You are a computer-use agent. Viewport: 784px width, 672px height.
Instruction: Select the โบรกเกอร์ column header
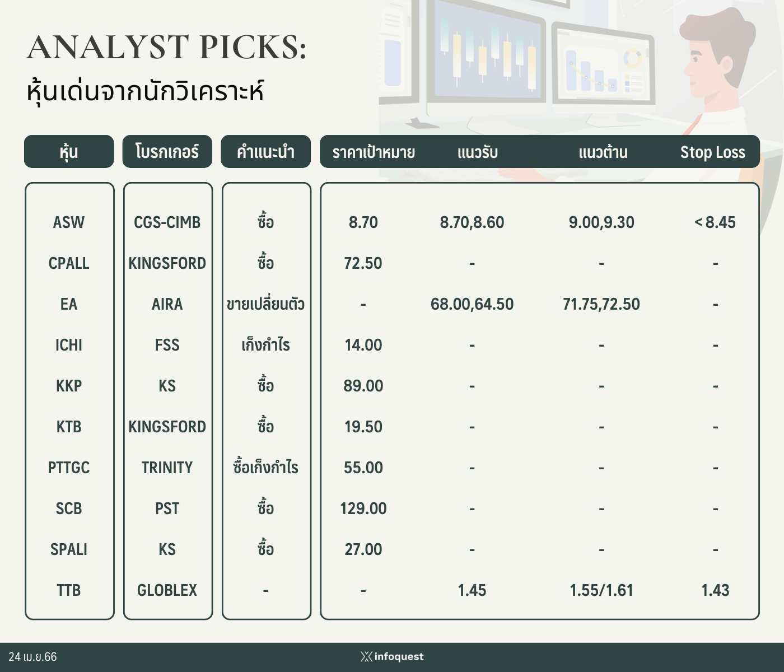pos(167,151)
